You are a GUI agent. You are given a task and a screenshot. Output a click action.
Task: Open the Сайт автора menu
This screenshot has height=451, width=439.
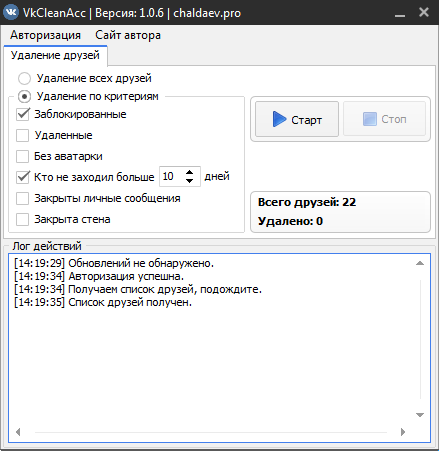point(128,35)
